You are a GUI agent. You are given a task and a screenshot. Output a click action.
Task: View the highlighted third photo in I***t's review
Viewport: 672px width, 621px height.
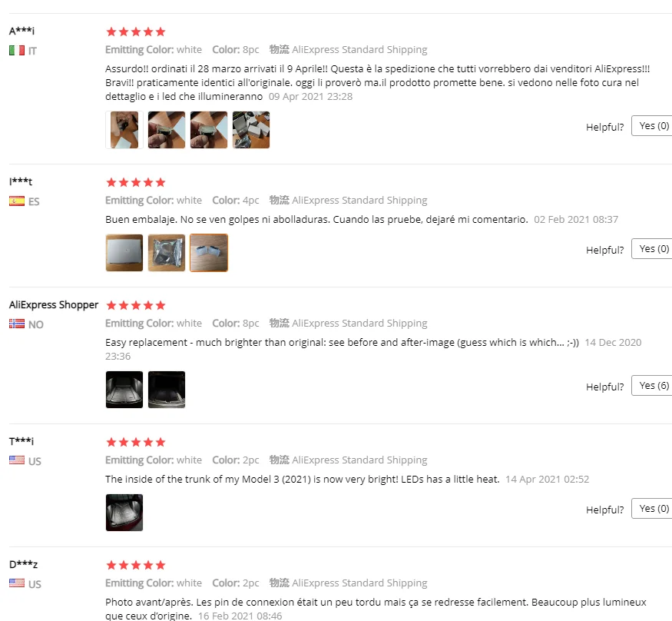[x=209, y=253]
